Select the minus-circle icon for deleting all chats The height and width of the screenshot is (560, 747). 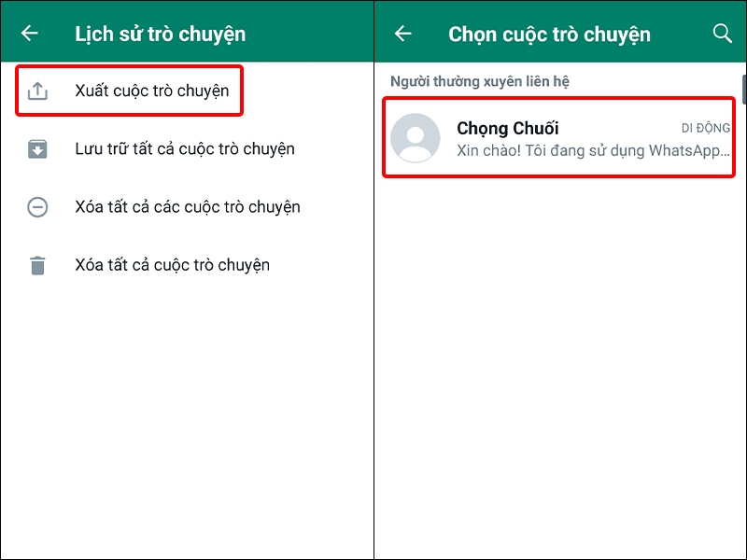[x=38, y=207]
